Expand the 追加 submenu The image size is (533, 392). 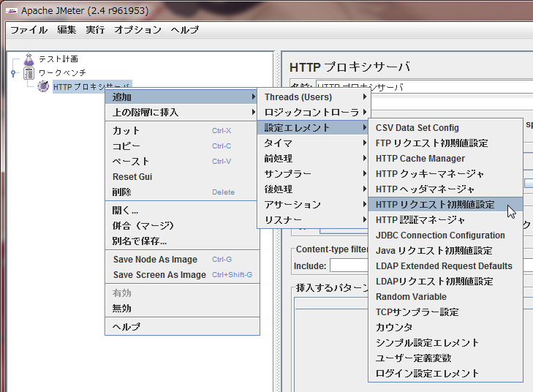pos(182,97)
